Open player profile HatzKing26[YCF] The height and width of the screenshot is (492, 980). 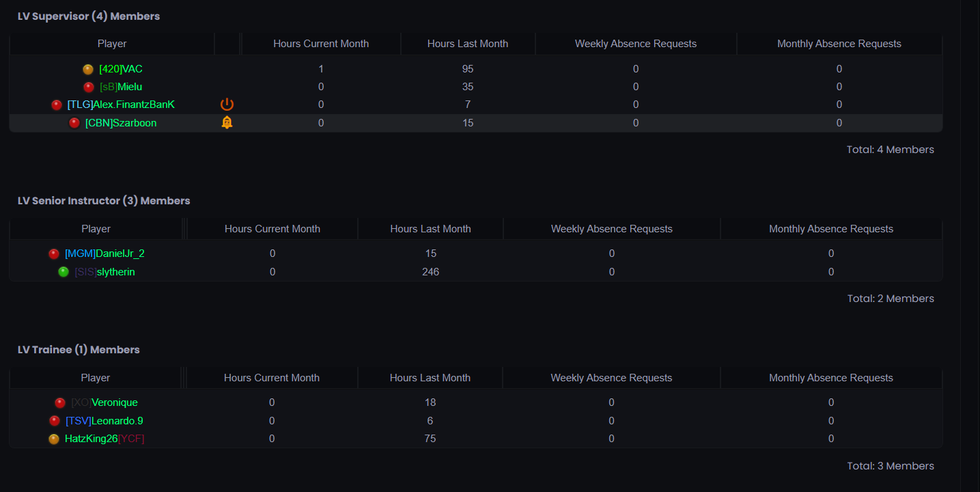point(104,439)
